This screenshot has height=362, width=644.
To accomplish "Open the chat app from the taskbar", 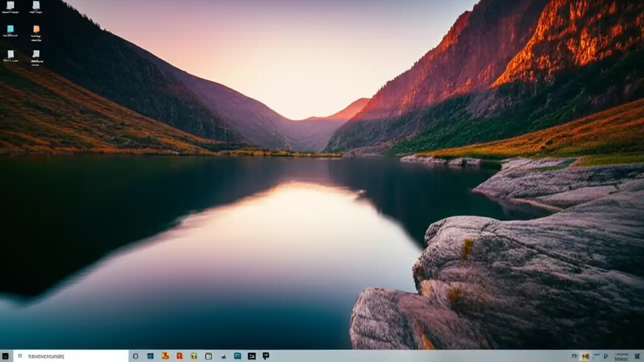I will pyautogui.click(x=265, y=356).
